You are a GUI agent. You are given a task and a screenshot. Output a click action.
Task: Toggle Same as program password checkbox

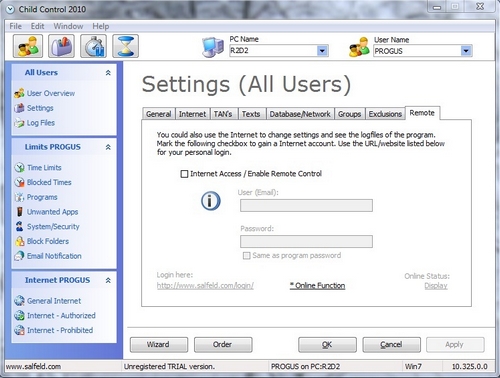[x=246, y=256]
